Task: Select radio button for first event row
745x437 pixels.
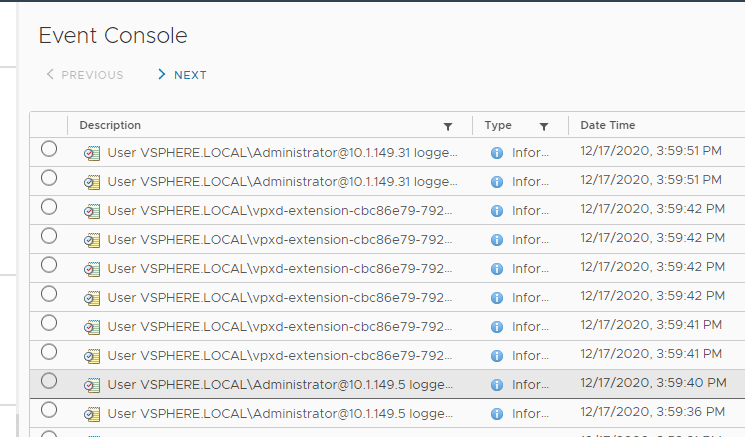Action: tap(49, 149)
